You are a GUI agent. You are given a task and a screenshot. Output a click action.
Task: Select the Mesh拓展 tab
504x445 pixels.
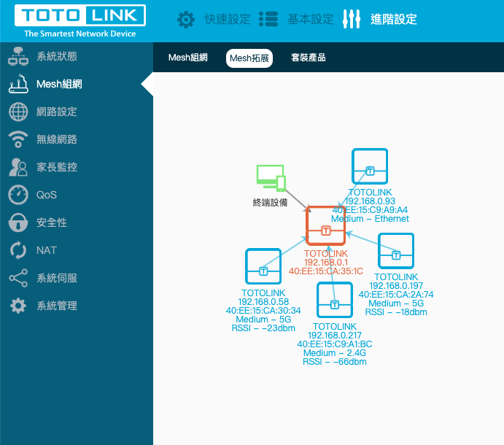coord(249,58)
